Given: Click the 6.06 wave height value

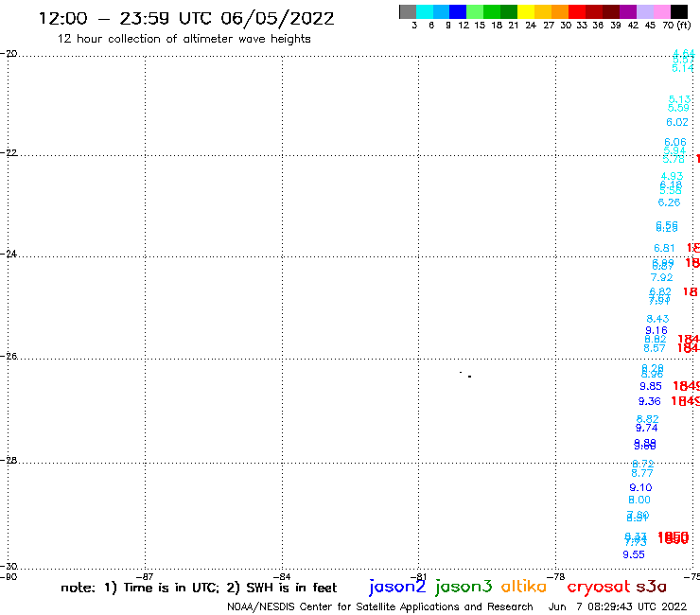Looking at the screenshot, I should point(675,142).
